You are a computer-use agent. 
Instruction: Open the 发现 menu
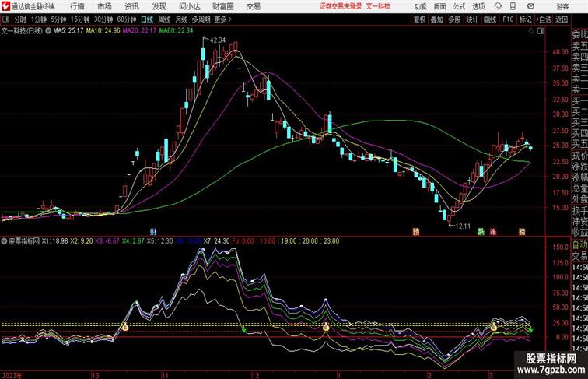point(159,6)
